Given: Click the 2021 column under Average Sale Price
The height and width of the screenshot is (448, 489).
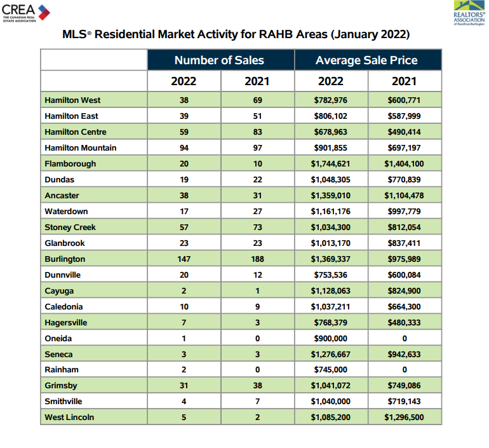Looking at the screenshot, I should 404,81.
